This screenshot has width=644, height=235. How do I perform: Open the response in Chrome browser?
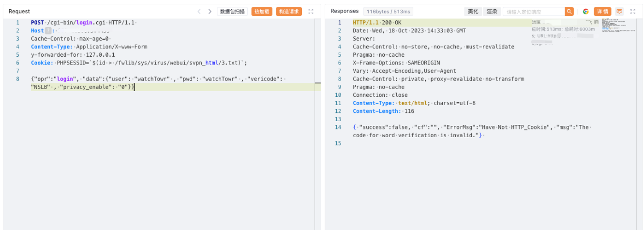(x=585, y=12)
